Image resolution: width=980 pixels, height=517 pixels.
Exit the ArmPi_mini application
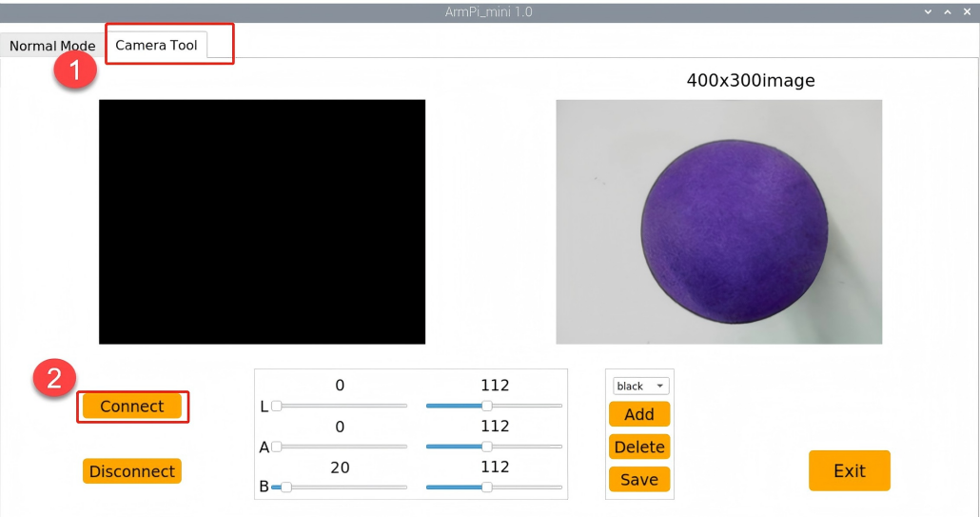[x=849, y=470]
